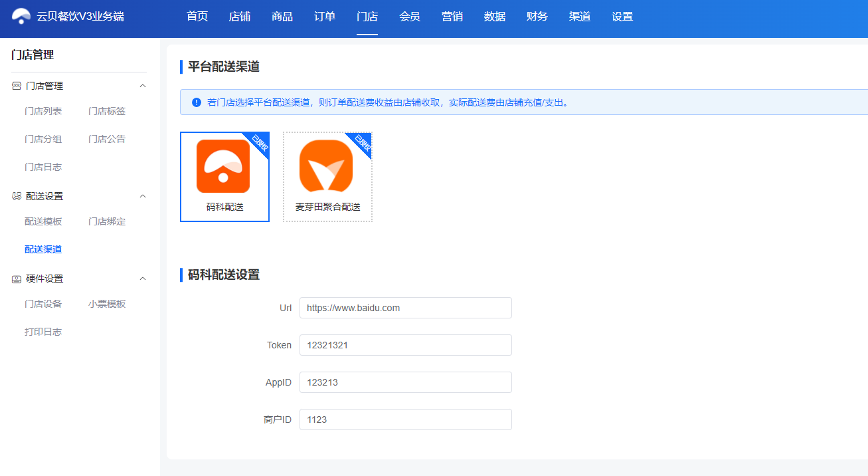Go to 门店绑定 in the sidebar
868x476 pixels.
[107, 222]
